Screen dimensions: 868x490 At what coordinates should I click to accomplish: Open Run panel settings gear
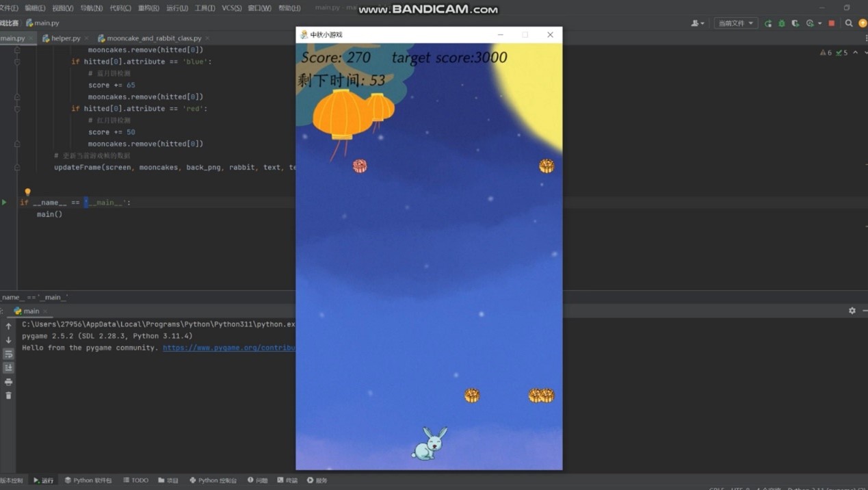852,311
